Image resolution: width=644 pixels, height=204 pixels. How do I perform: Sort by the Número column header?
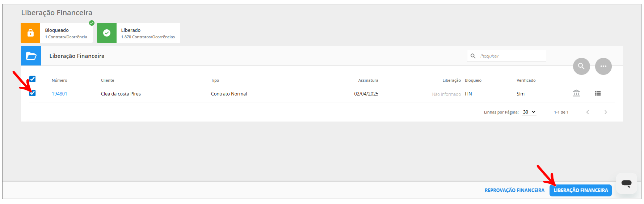[x=59, y=80]
